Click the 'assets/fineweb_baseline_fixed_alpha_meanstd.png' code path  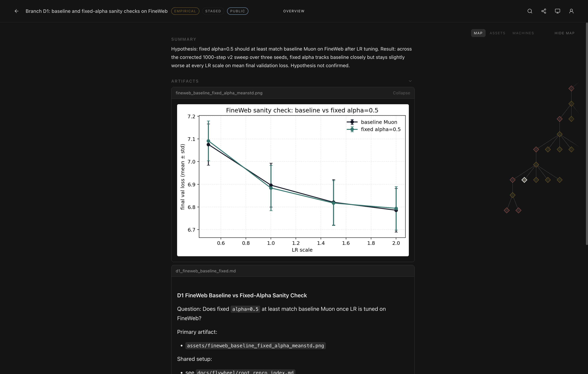coord(255,346)
